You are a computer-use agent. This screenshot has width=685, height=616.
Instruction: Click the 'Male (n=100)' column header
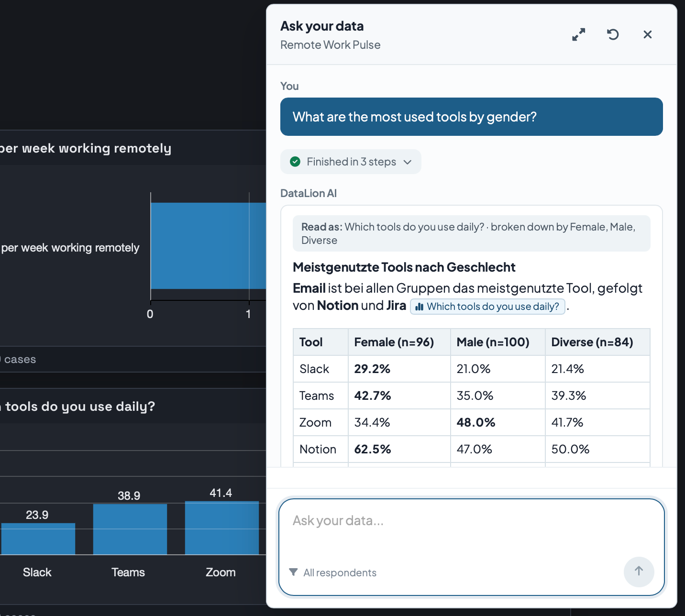(497, 342)
